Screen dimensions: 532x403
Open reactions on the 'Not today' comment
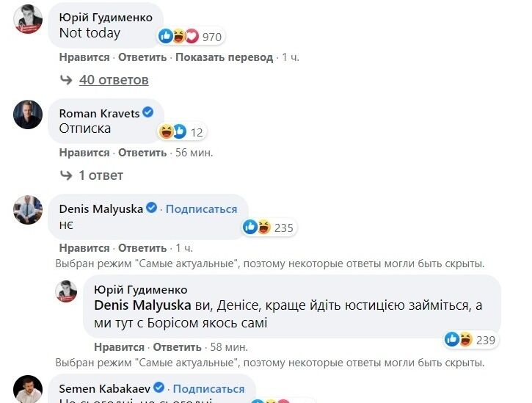190,36
